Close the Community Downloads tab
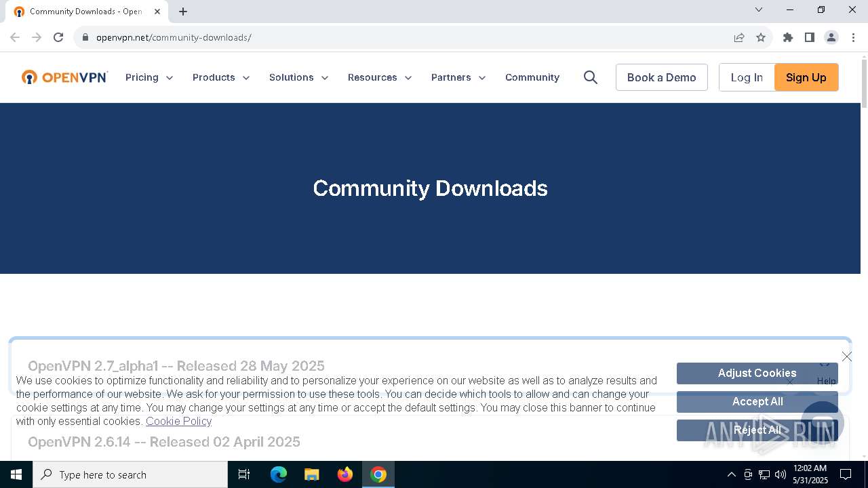 157,12
